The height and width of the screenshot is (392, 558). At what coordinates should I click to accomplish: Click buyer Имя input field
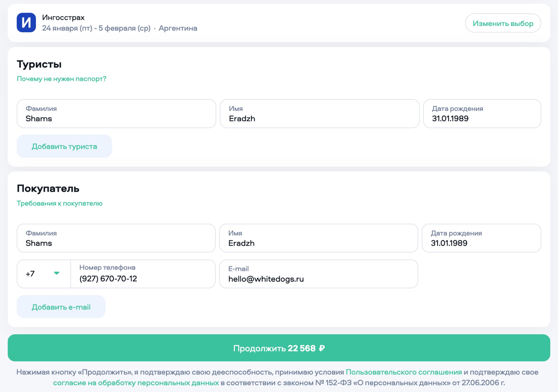[319, 238]
